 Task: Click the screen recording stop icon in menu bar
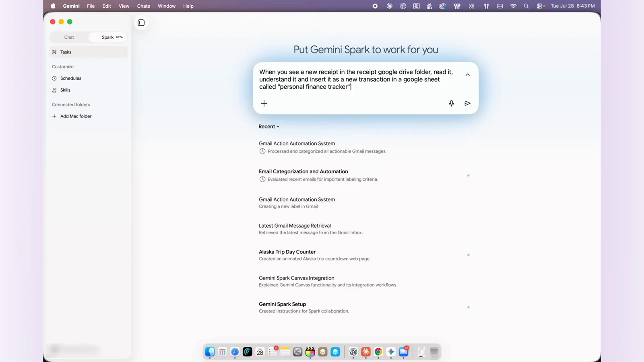coord(375,6)
